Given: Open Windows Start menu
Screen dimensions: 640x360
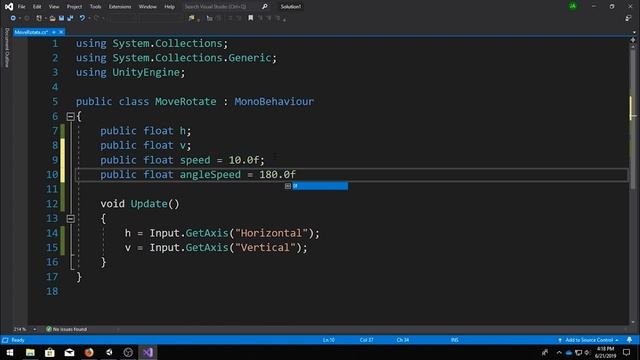Looking at the screenshot, I should [10, 352].
